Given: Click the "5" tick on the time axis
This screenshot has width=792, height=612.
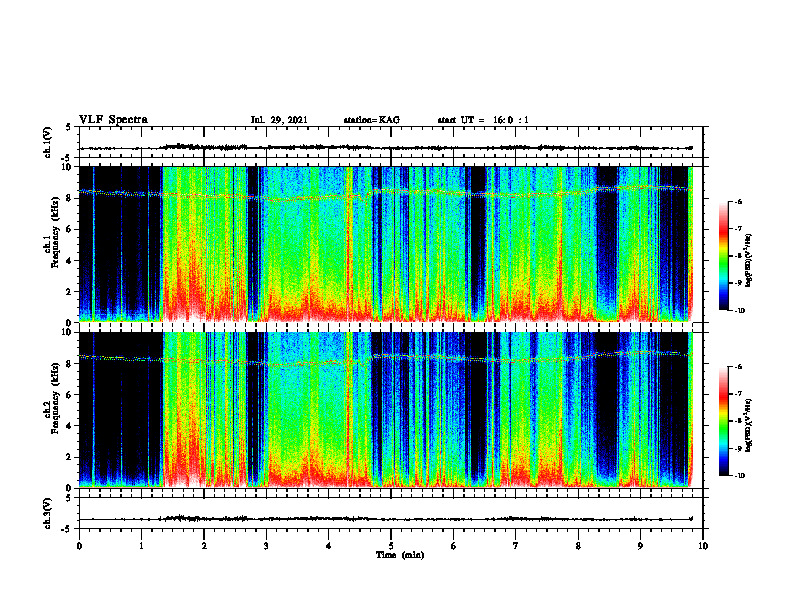Looking at the screenshot, I should tap(391, 546).
